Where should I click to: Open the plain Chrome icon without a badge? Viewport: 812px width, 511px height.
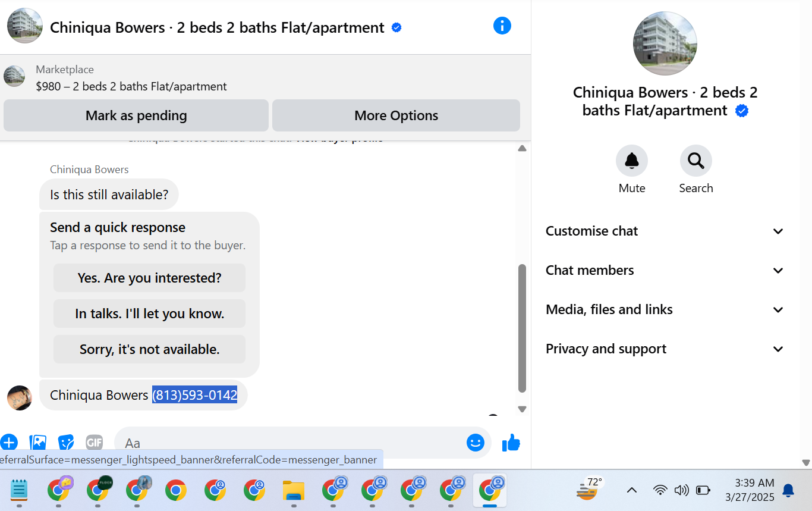[x=176, y=490]
